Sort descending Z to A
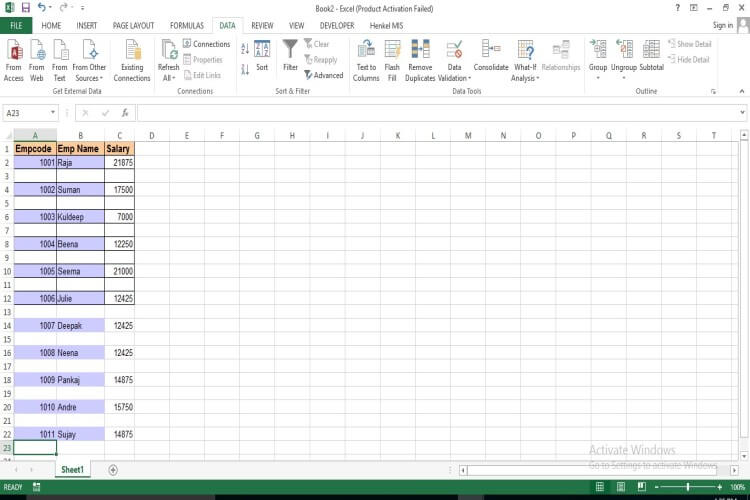Viewport: 750px width, 500px height. click(x=245, y=69)
